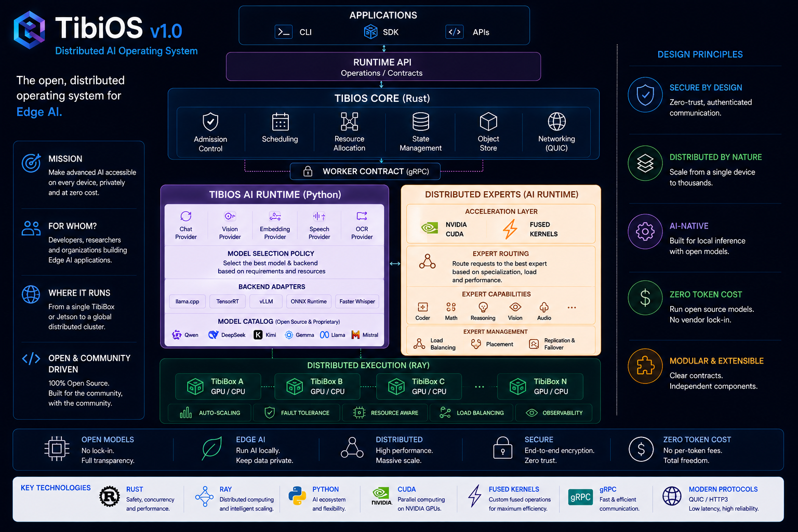Click the Expert Routing node icon
The image size is (798, 532).
[x=428, y=261]
